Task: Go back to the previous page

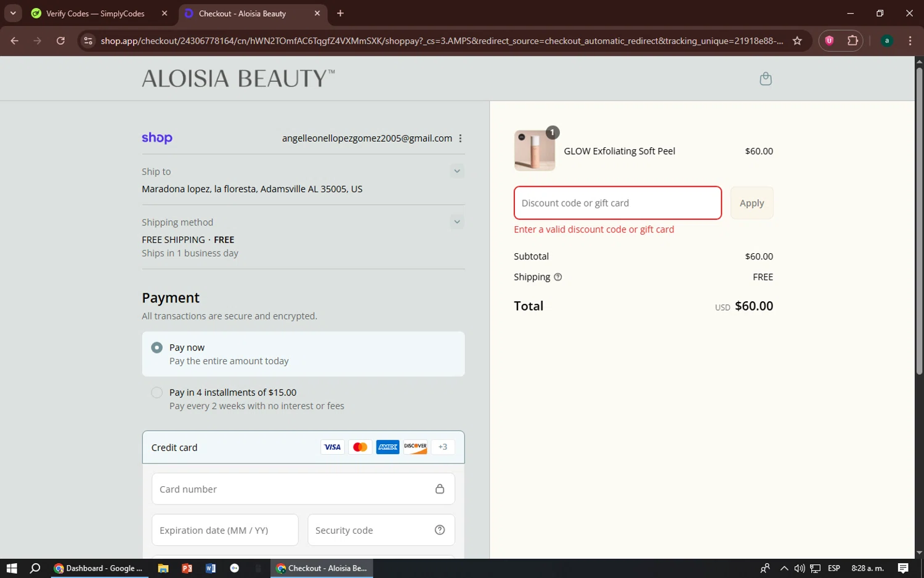Action: click(15, 41)
